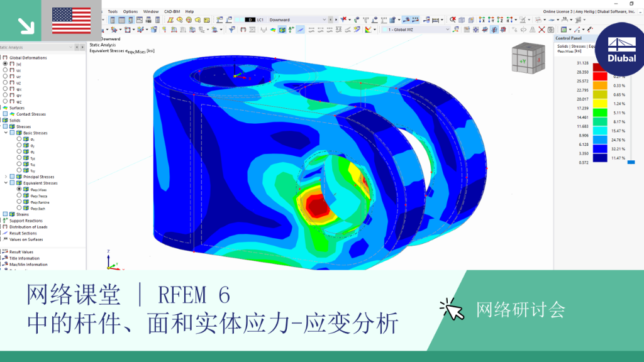This screenshot has width=644, height=362.
Task: Click the camera screenshot icon in toolbar
Action: click(551, 30)
